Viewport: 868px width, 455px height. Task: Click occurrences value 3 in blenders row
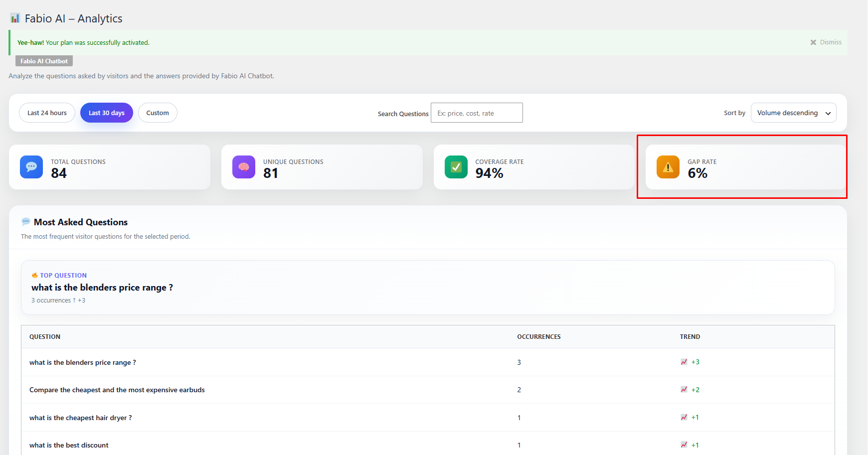[x=519, y=362]
